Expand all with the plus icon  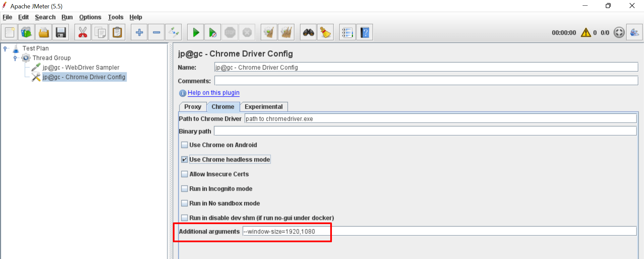coord(139,33)
